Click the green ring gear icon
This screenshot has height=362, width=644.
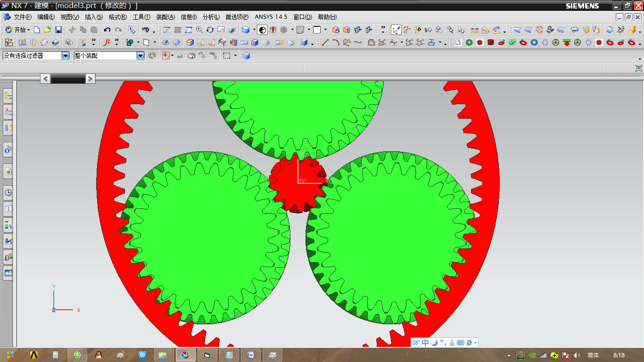[x=469, y=42]
